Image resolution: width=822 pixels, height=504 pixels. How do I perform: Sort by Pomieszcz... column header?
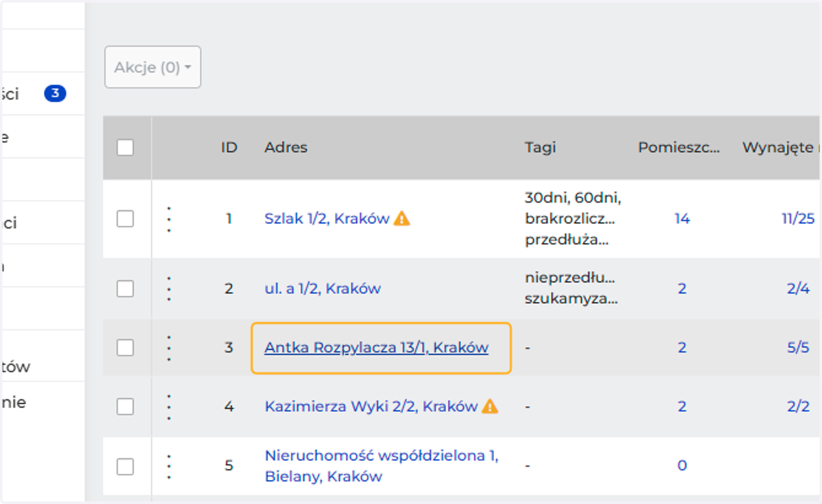(679, 147)
